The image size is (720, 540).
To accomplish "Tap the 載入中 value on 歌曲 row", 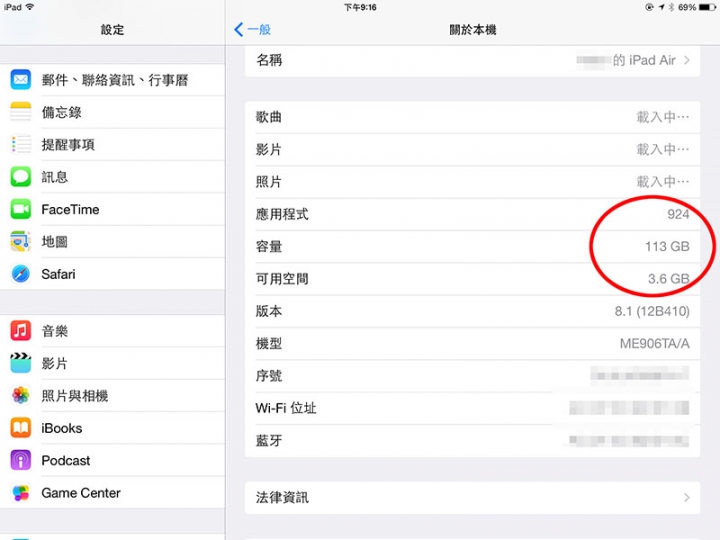I will [x=663, y=117].
